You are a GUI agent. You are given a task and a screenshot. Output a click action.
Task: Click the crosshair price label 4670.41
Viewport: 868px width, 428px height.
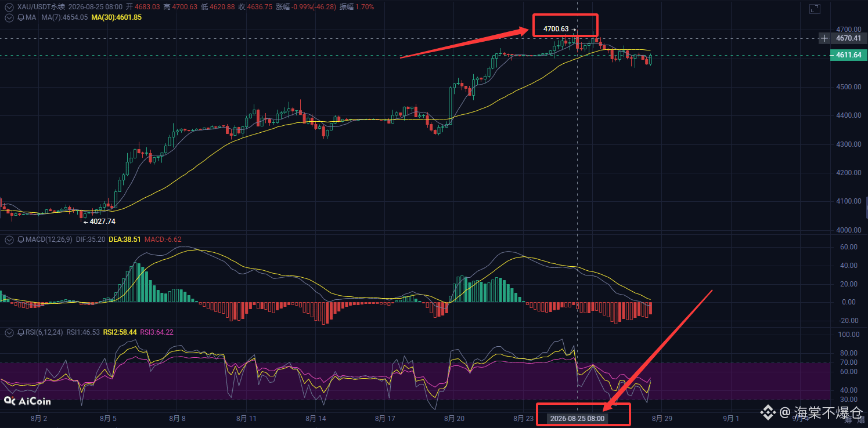tap(849, 38)
